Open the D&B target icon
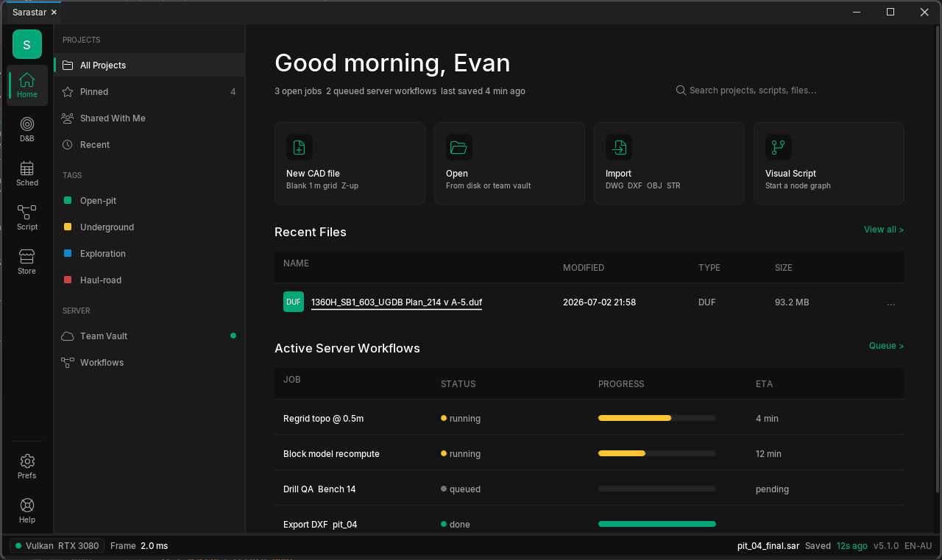This screenshot has height=560, width=942. [x=27, y=124]
